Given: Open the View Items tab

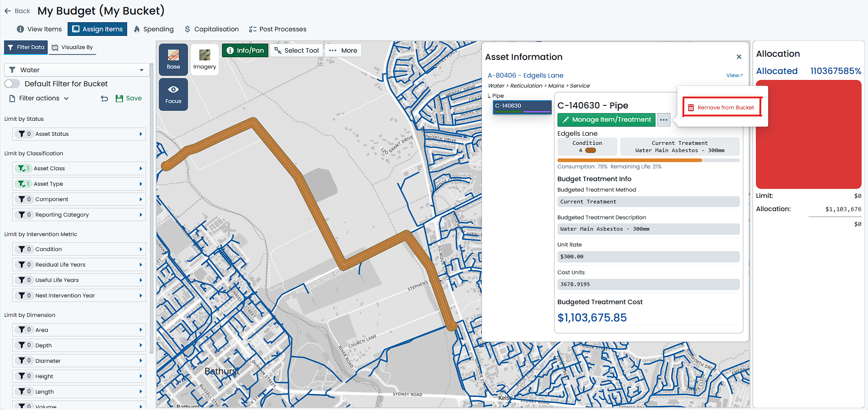Looking at the screenshot, I should pos(39,29).
